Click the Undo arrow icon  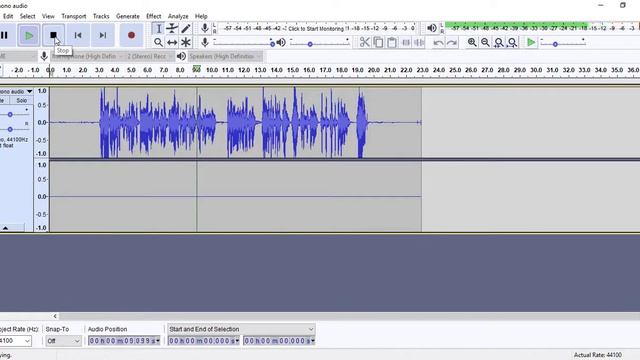tap(438, 42)
